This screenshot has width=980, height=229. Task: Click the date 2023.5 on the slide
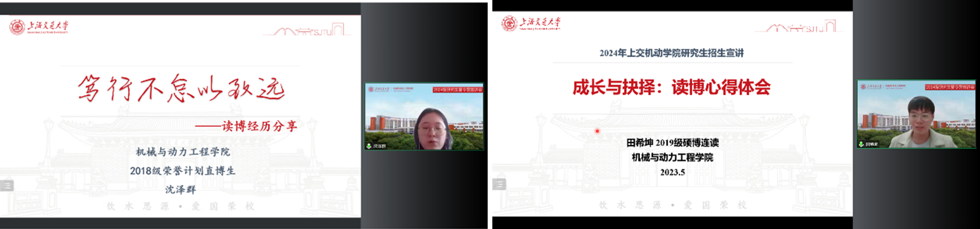point(672,172)
